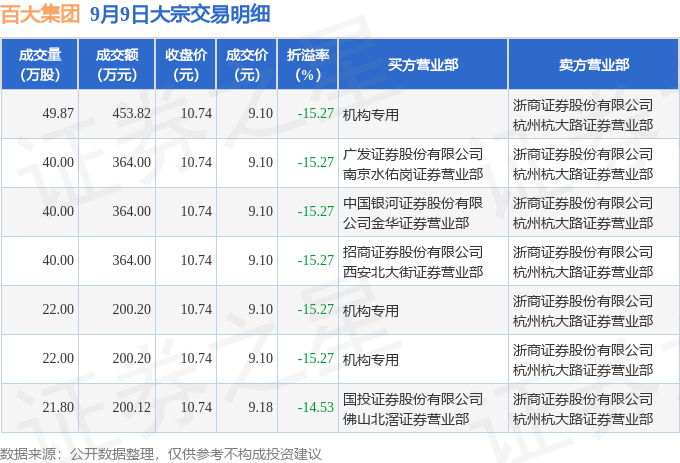Select the 成交价(元) column header

[247, 65]
